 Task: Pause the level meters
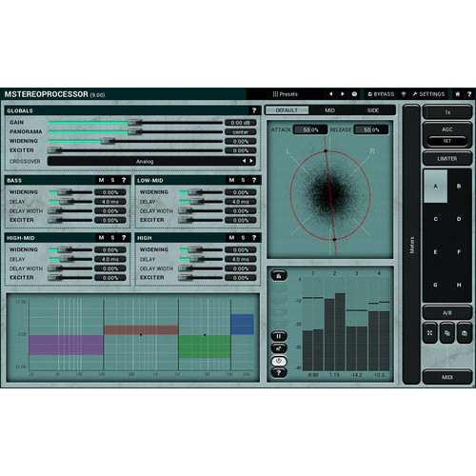[279, 336]
